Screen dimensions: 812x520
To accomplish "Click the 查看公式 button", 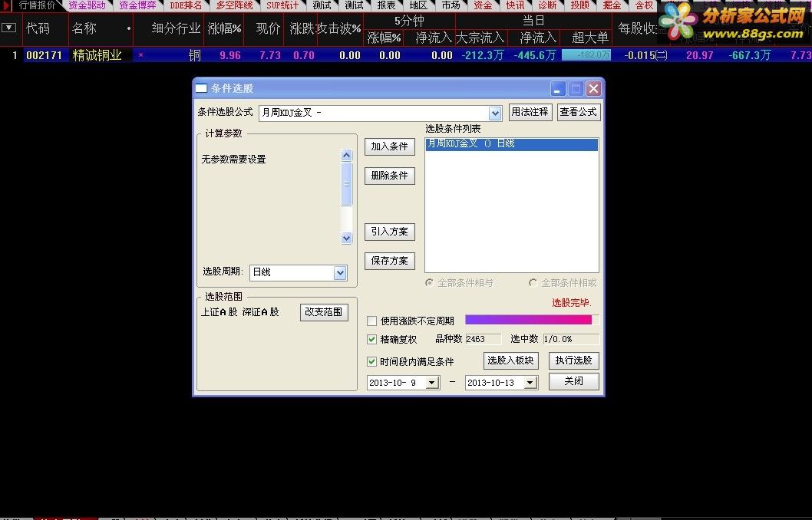I will click(579, 112).
